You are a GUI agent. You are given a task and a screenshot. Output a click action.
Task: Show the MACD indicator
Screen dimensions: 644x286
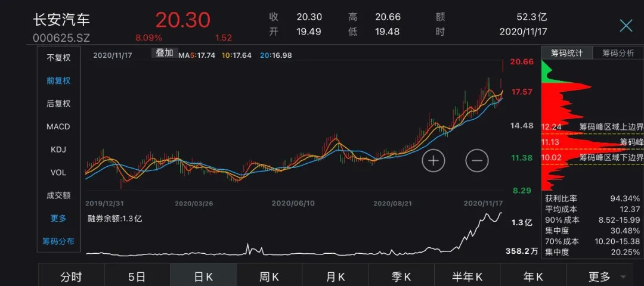58,127
